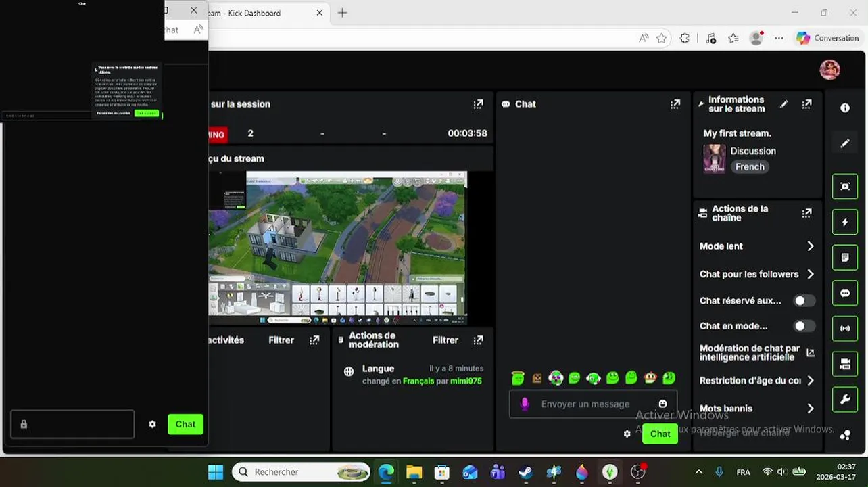Open AI chat moderation stats icon
Screen dimensions: 868x487
[811, 353]
